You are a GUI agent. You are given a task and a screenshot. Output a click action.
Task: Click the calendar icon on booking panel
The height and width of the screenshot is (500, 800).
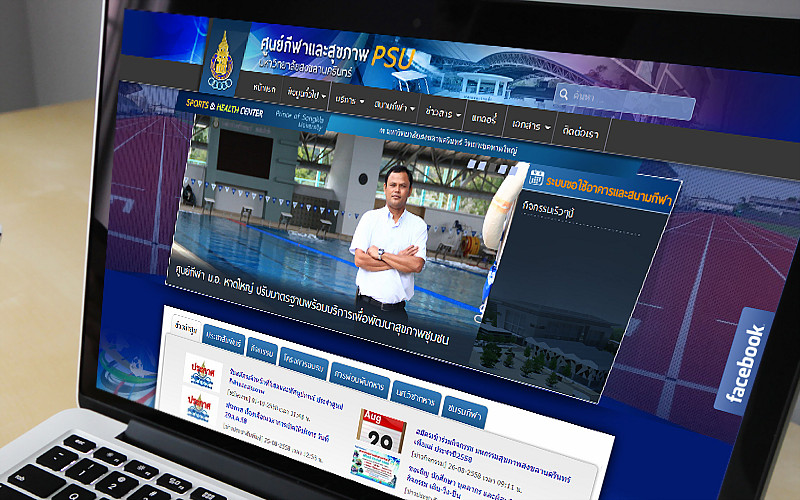click(x=537, y=180)
